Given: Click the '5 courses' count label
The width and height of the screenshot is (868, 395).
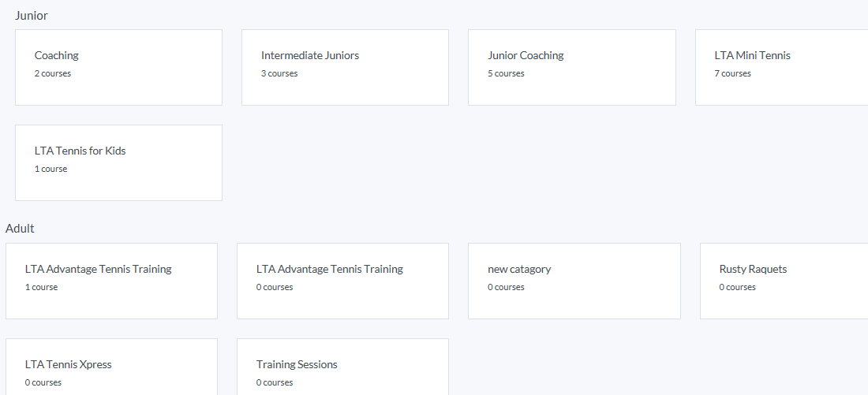Looking at the screenshot, I should [x=506, y=74].
